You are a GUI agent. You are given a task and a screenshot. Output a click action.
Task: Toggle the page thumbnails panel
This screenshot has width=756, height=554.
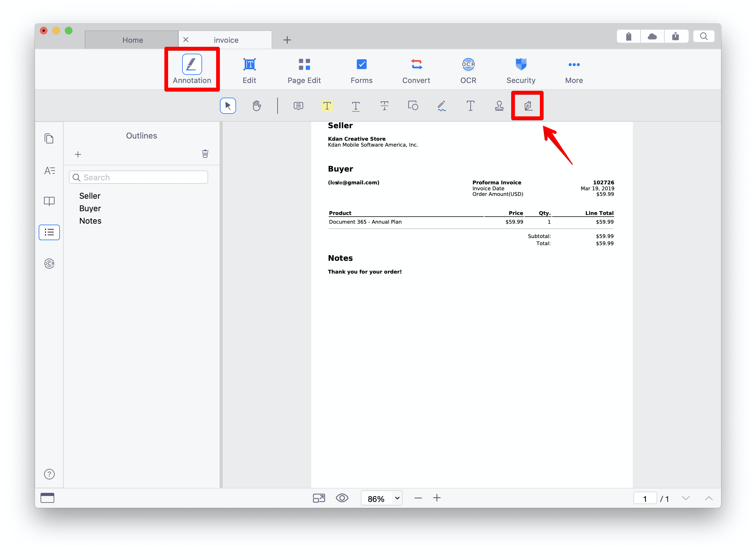point(49,138)
